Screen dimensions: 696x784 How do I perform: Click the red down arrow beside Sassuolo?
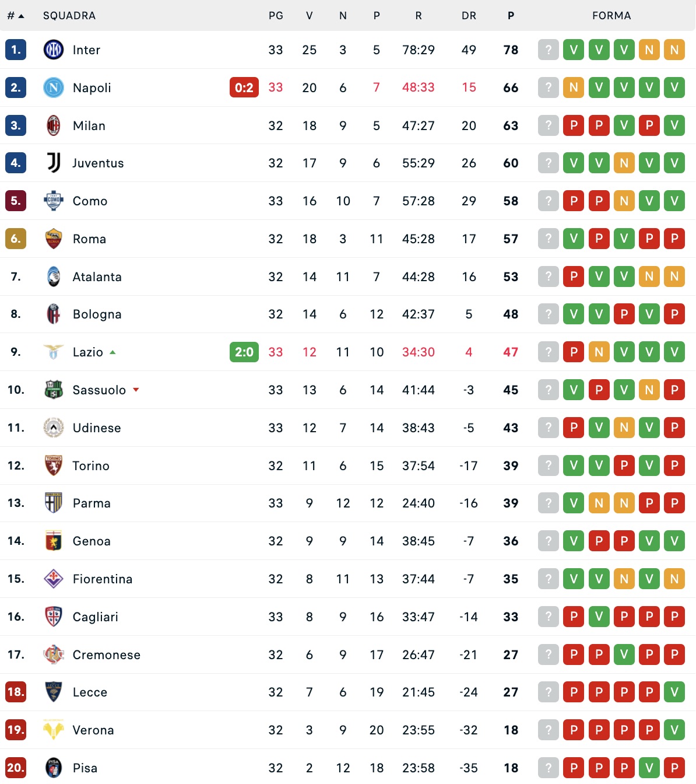136,390
